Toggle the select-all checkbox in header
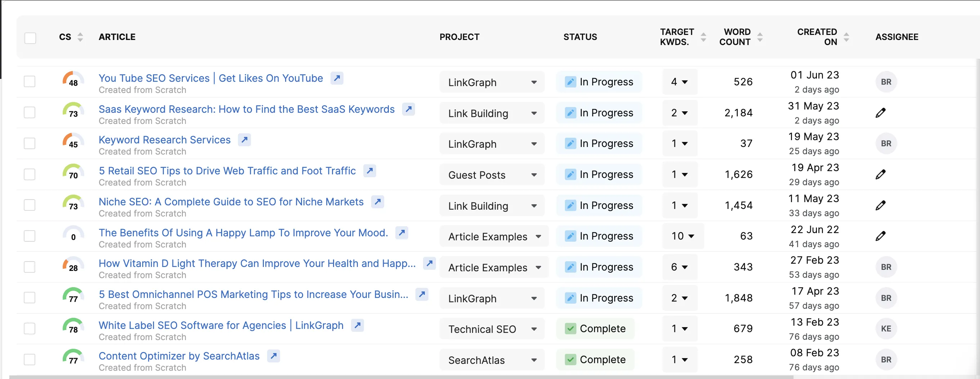The width and height of the screenshot is (980, 379). click(30, 38)
